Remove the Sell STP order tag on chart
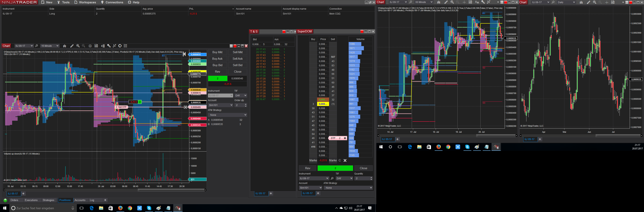644x212 pixels. [x=185, y=107]
